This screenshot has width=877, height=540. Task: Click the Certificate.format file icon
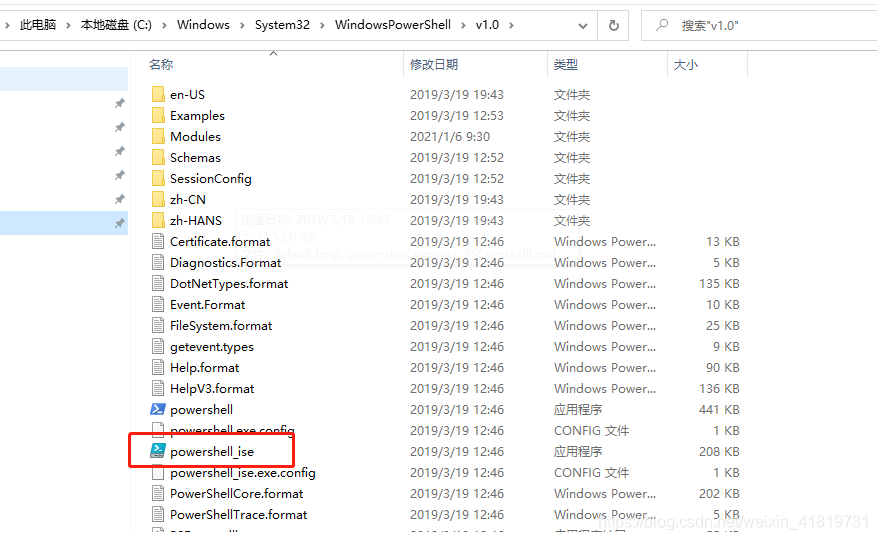coord(158,241)
